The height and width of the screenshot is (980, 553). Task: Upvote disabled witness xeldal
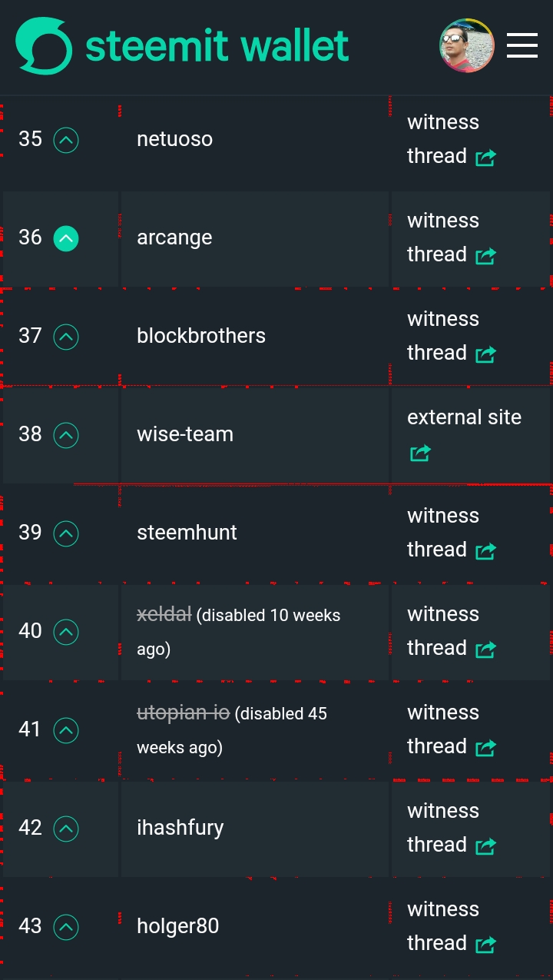(66, 632)
